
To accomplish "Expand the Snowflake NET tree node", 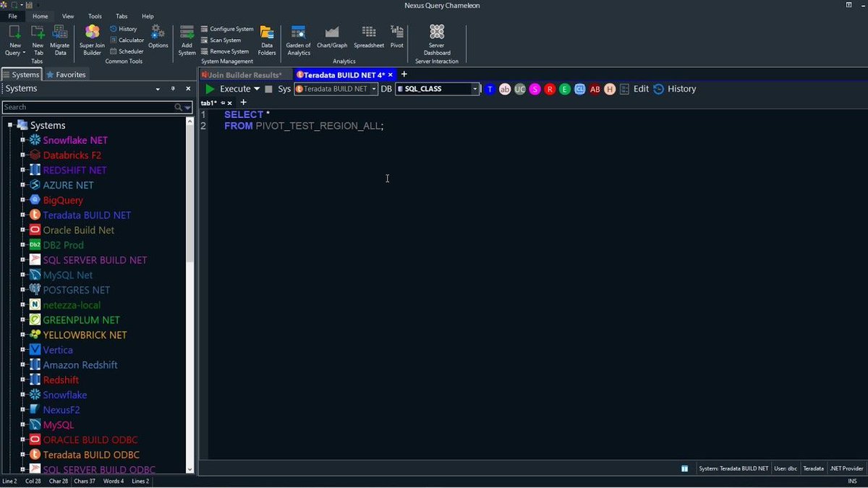I will coord(23,140).
